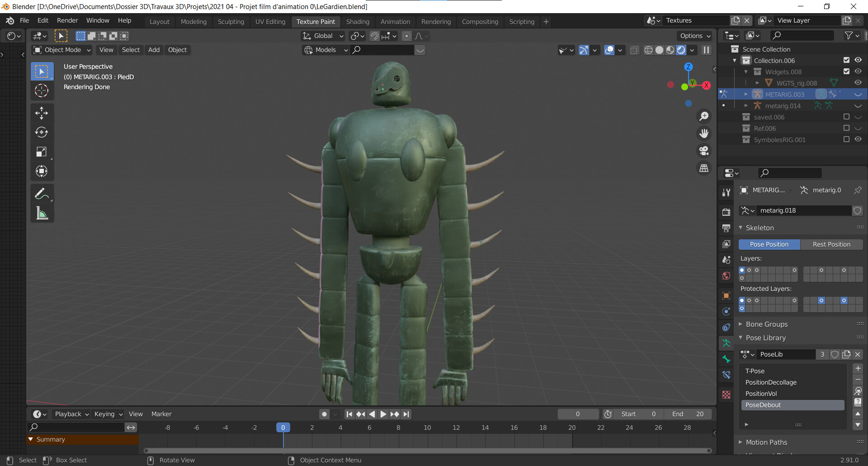Adjust the End frame value slider

click(688, 414)
